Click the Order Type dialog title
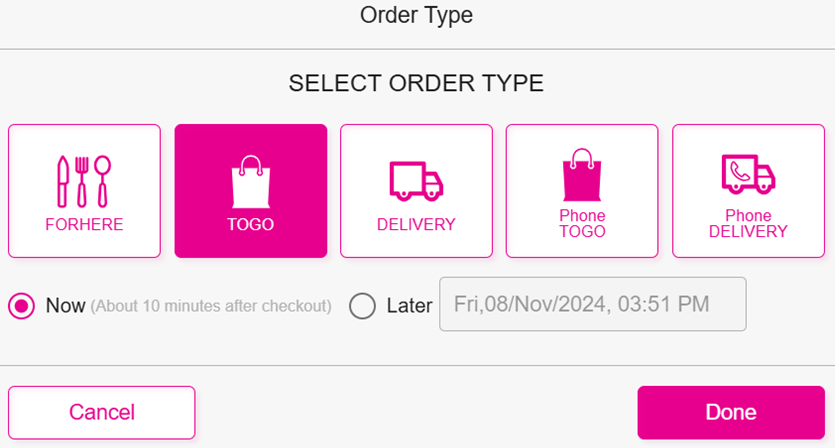This screenshot has height=448, width=835. [416, 15]
